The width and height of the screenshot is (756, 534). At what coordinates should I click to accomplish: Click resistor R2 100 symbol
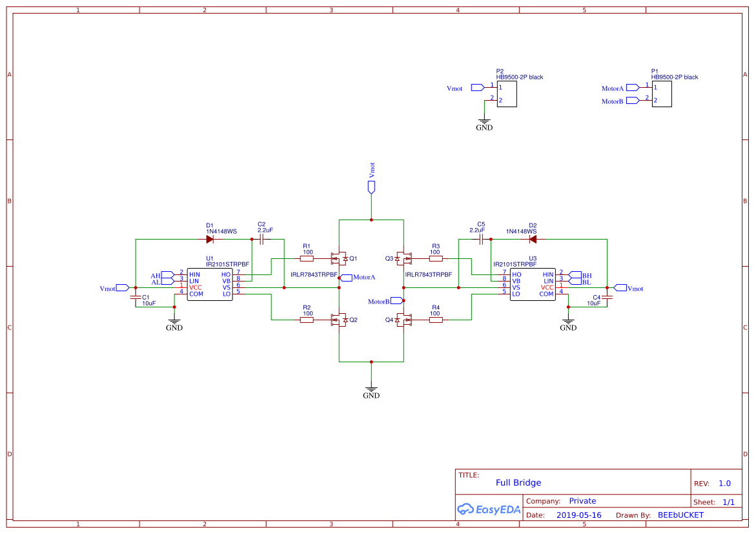[x=307, y=318]
